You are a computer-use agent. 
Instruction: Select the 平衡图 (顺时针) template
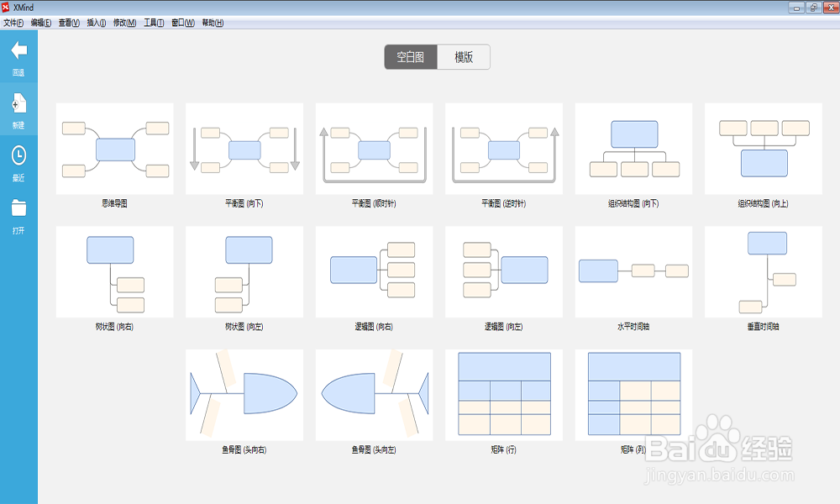[374, 148]
